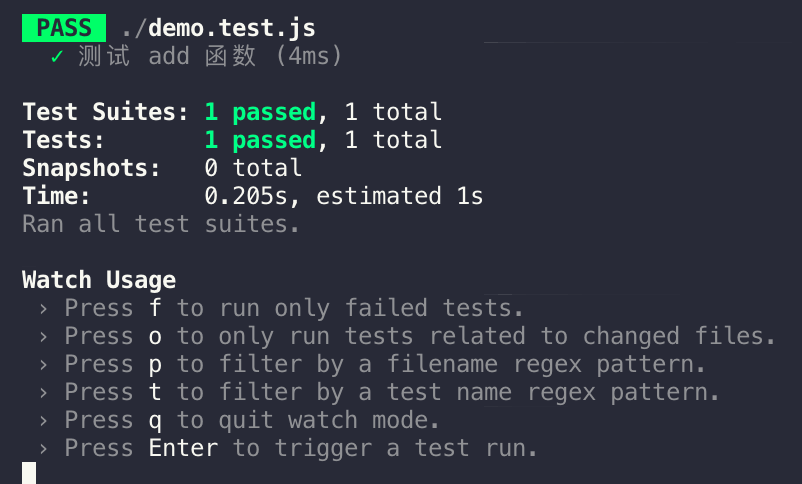Click the arrow before 'Press p' line
This screenshot has width=802, height=484.
(43, 365)
